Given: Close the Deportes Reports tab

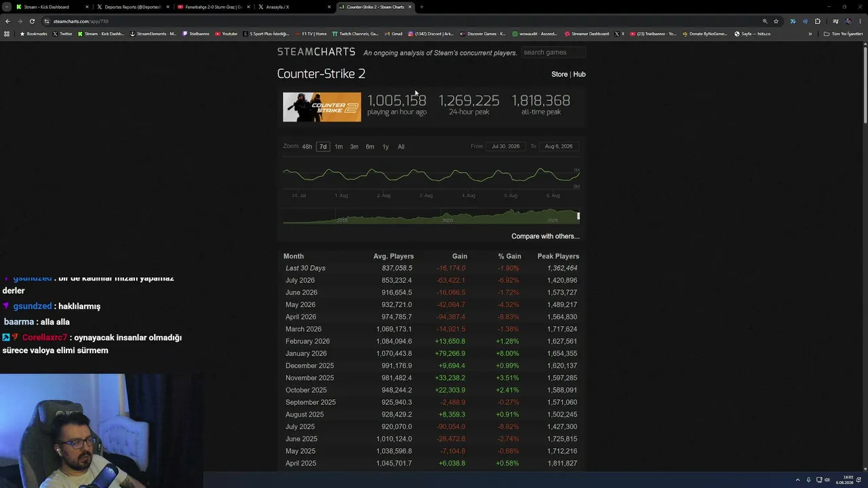Looking at the screenshot, I should (x=167, y=7).
